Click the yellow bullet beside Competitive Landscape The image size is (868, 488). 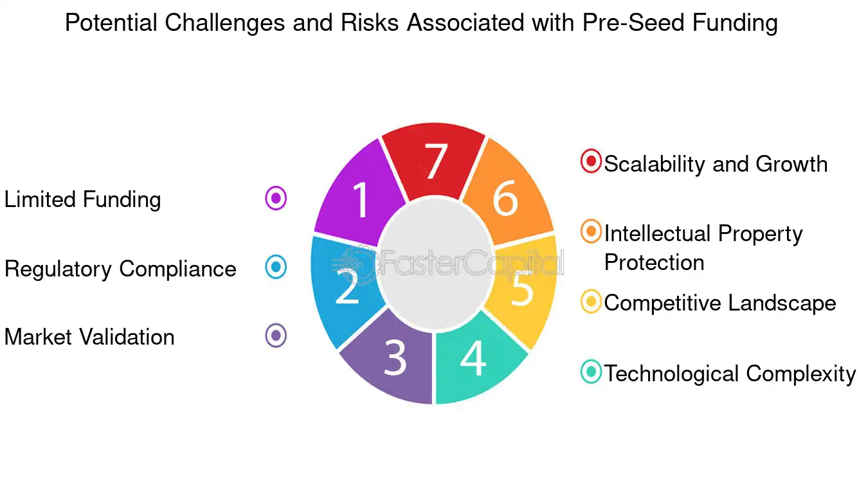[x=591, y=302]
